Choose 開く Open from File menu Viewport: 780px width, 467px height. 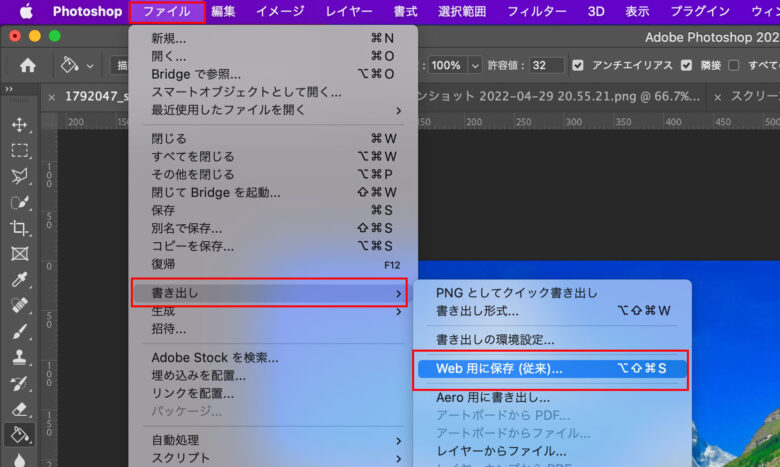[273, 56]
